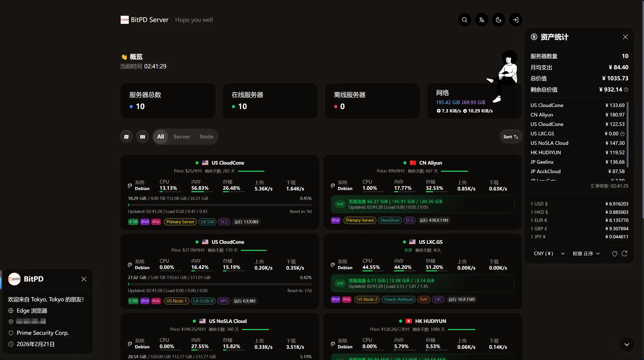Click the dollar coin icon beside 资产统计

(x=534, y=37)
